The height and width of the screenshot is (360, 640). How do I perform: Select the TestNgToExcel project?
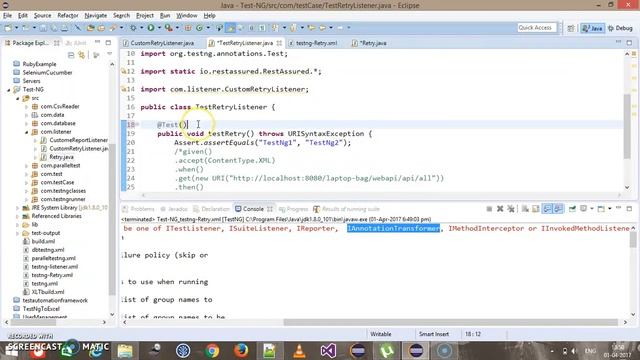[x=41, y=309]
